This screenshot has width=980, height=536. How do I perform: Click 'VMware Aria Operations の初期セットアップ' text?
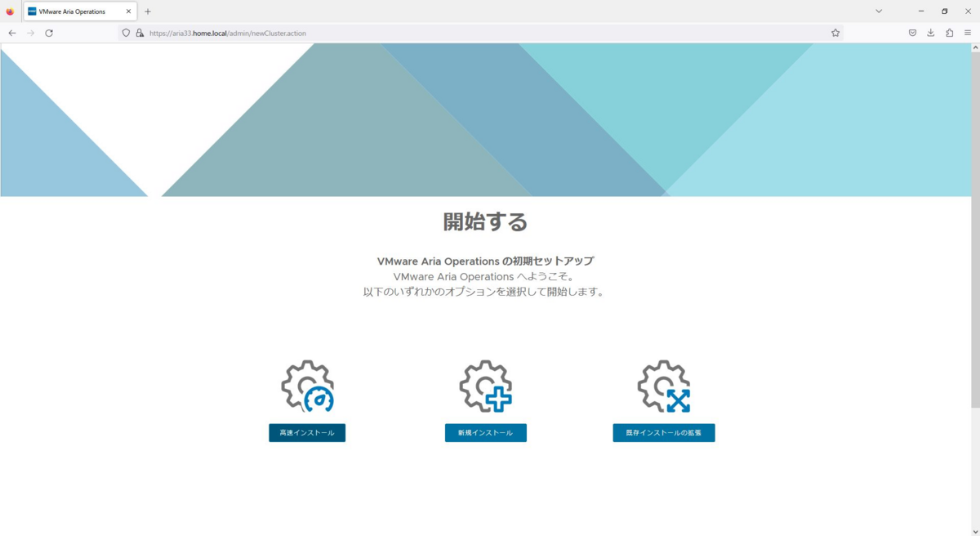(x=485, y=261)
